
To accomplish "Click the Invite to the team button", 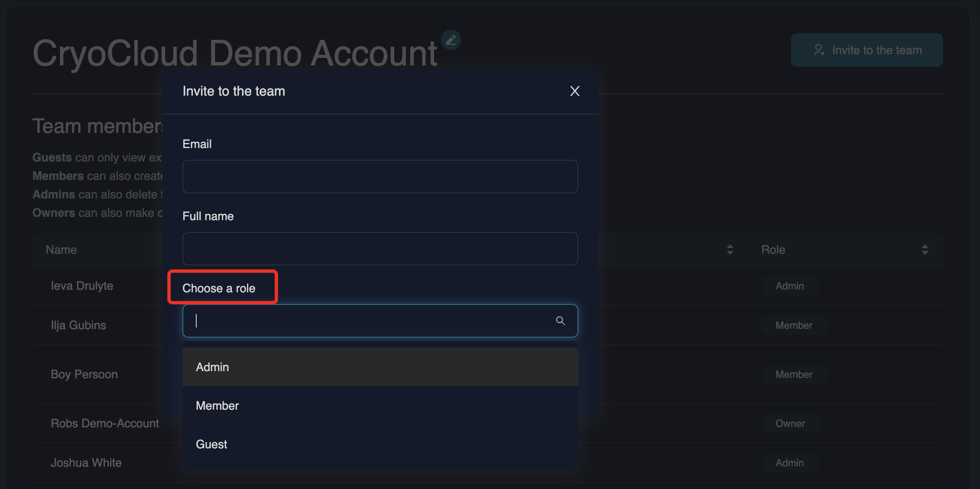I will pos(866,50).
